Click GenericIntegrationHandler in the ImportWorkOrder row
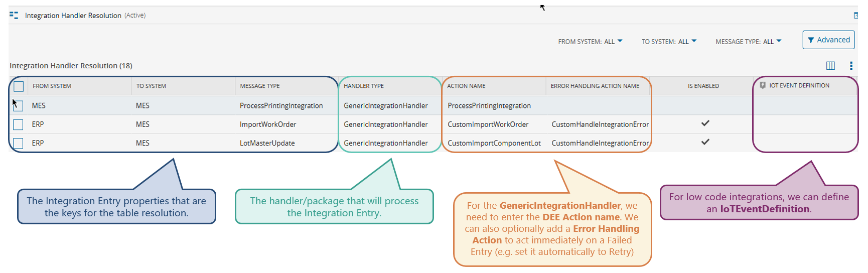Image resolution: width=868 pixels, height=273 pixels. click(x=386, y=124)
